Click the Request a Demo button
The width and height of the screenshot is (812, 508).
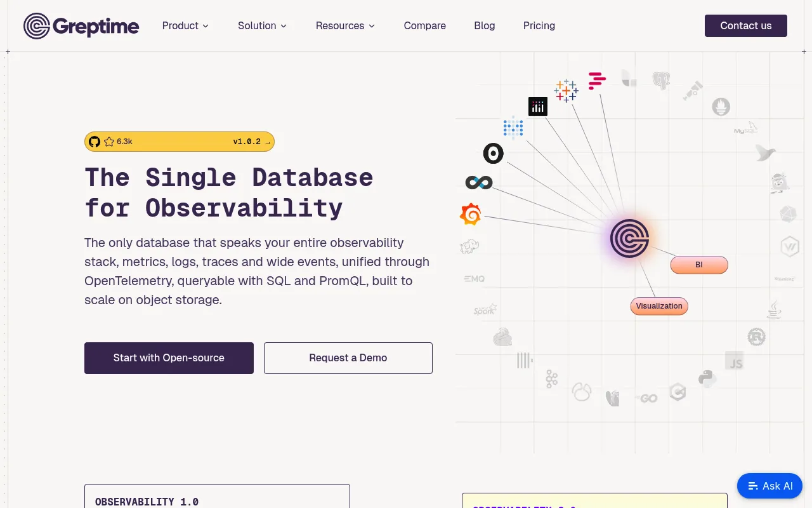348,358
